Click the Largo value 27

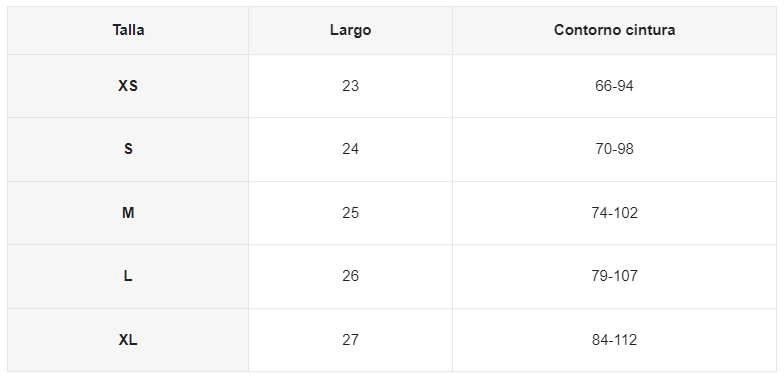pyautogui.click(x=350, y=340)
